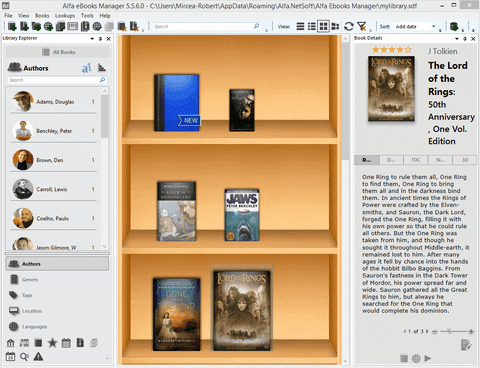The width and height of the screenshot is (480, 368).
Task: Open the Library Explorer panel dropdown arrow
Action: click(92, 39)
